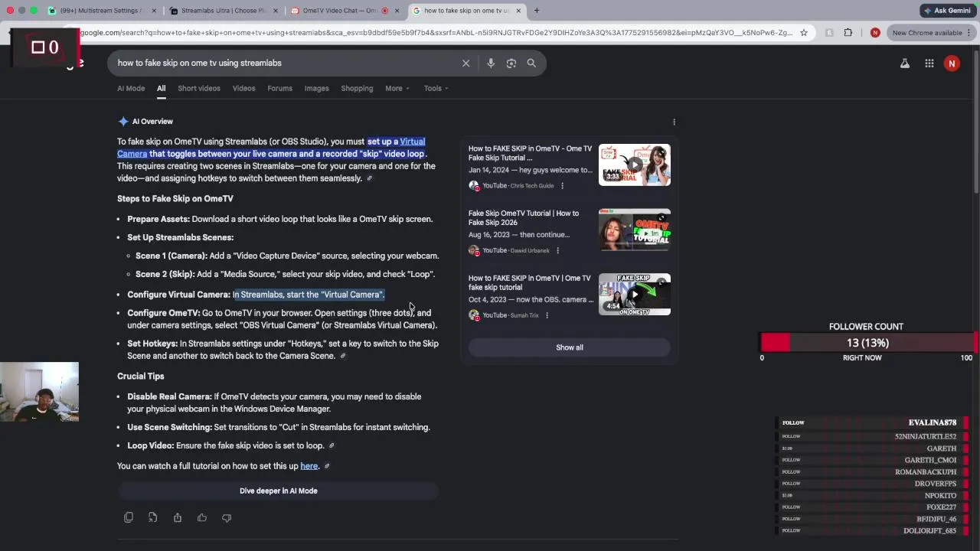Expand the Tools dropdown
The image size is (980, 551).
click(436, 88)
